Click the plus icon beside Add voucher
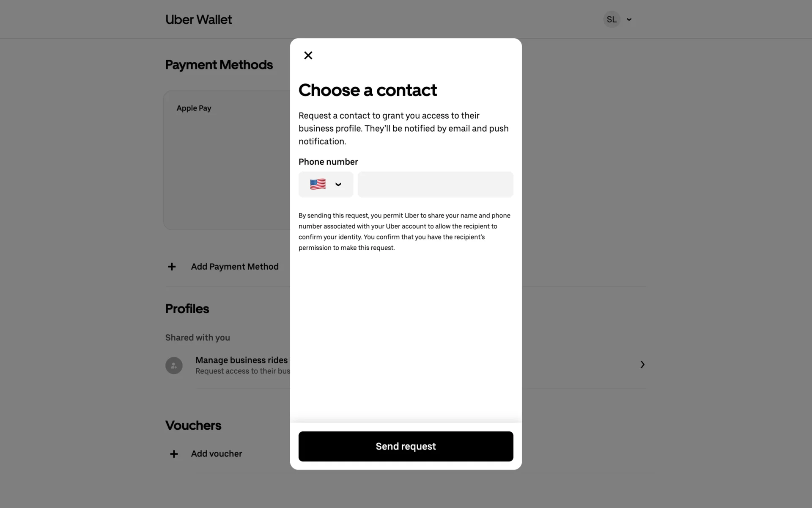 point(174,454)
